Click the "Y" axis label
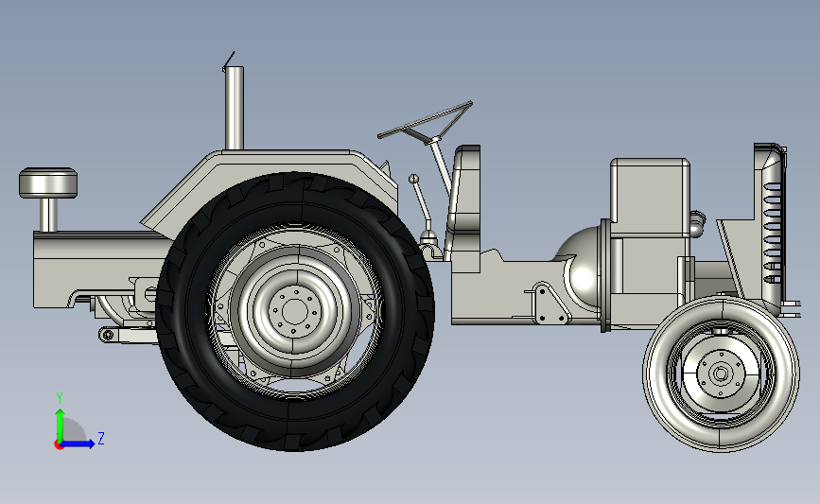 tap(60, 398)
